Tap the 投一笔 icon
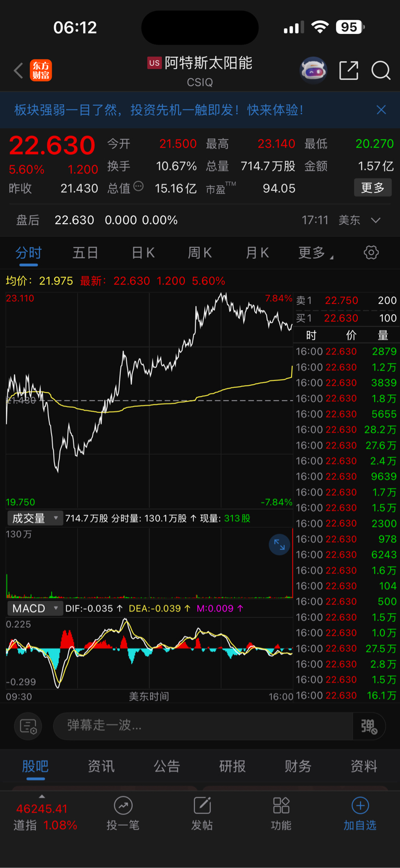This screenshot has height=868, width=400. tap(123, 805)
